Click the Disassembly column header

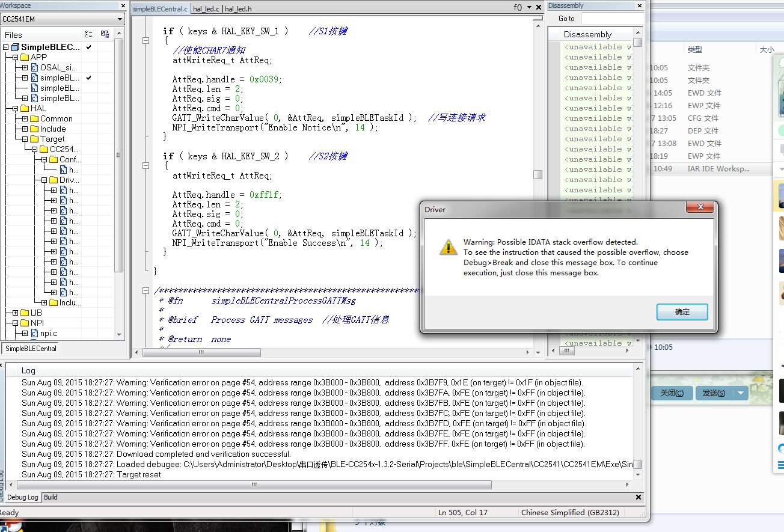coord(596,34)
